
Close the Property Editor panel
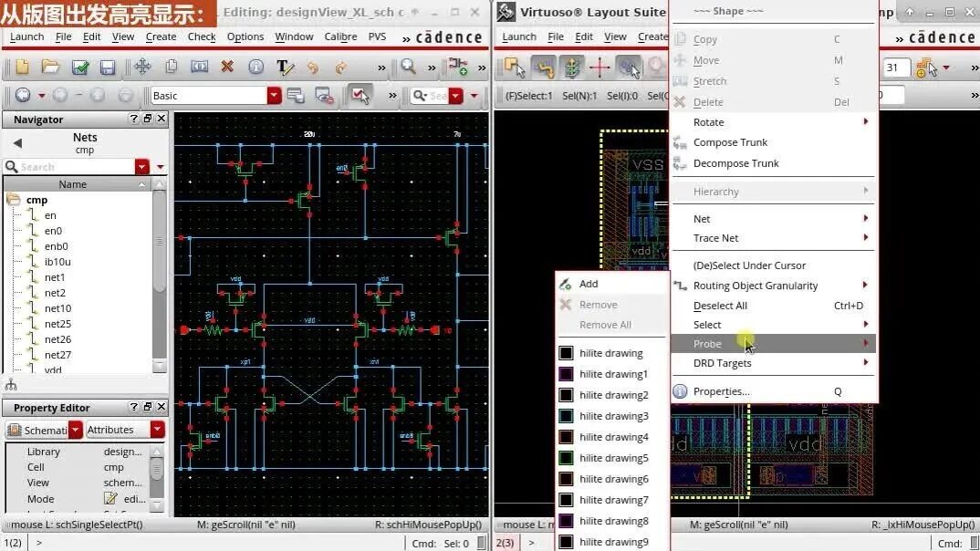coord(162,407)
